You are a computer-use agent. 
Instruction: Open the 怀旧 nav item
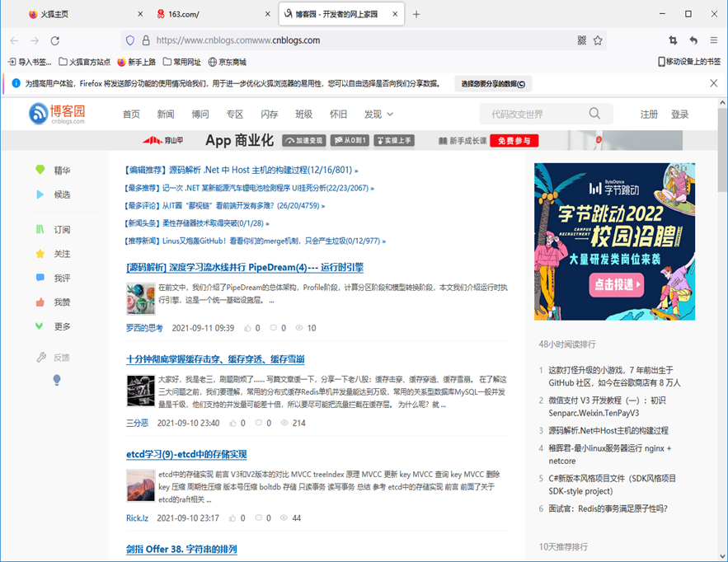[339, 115]
